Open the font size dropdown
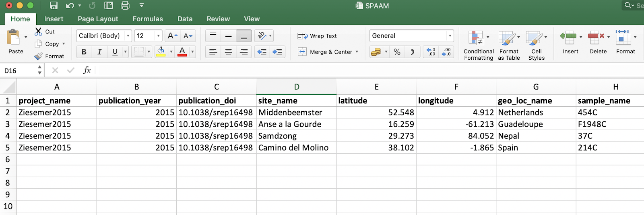The image size is (644, 215). [x=158, y=35]
